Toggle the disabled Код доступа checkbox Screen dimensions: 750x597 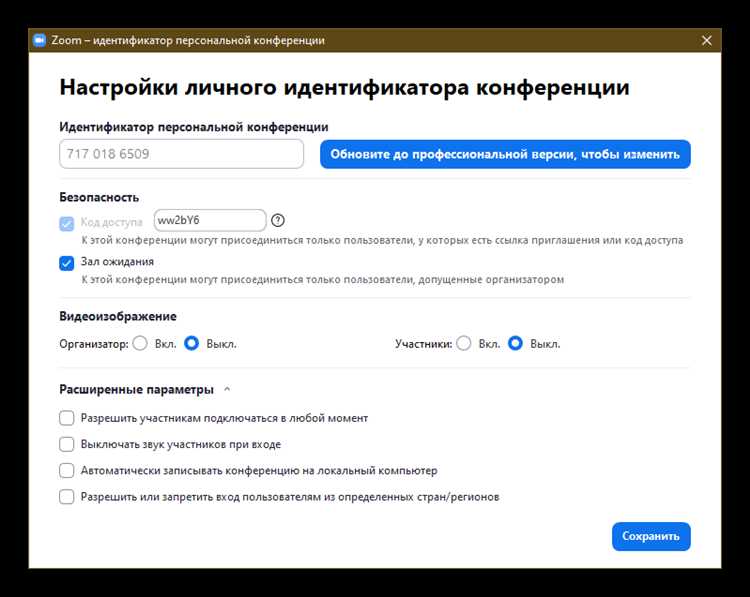point(66,223)
